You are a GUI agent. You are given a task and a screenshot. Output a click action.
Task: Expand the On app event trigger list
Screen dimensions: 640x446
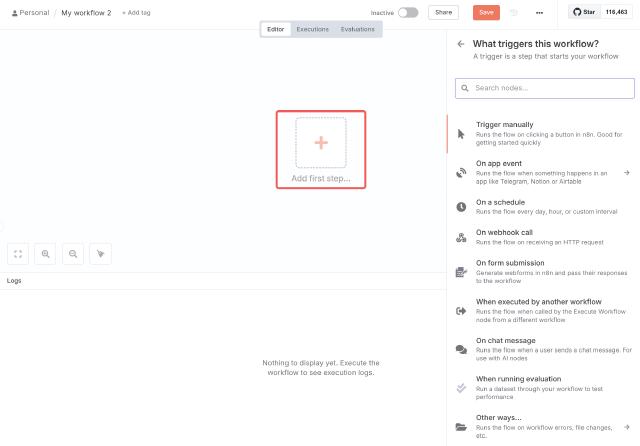click(626, 172)
